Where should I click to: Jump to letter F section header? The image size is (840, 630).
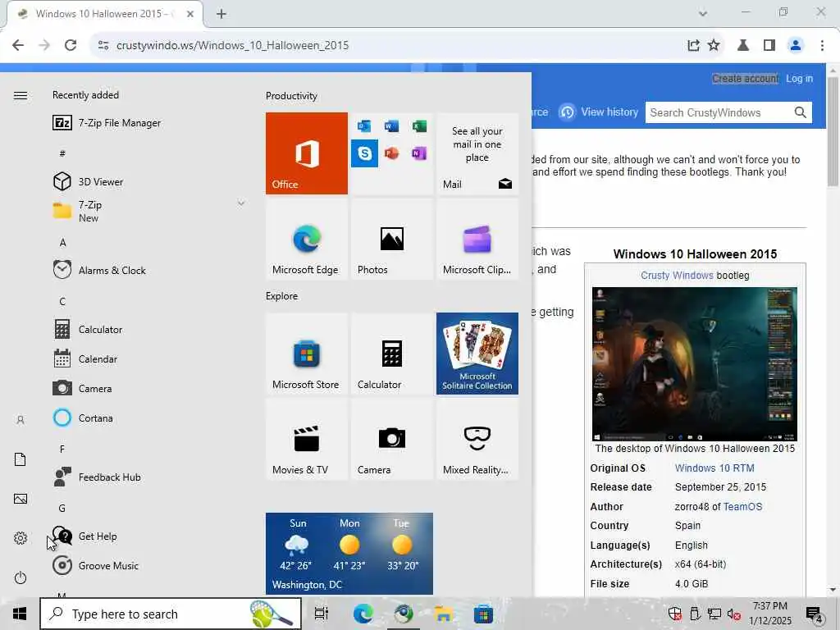coord(62,449)
